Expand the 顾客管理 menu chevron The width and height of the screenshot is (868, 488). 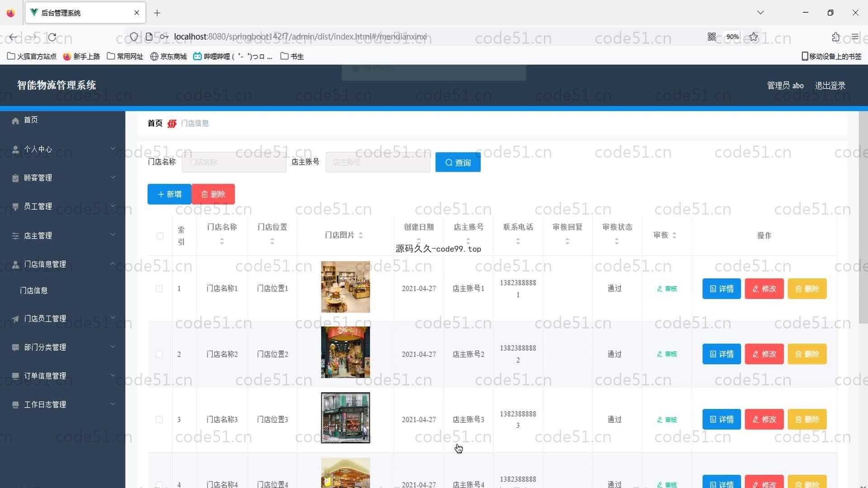(x=113, y=177)
